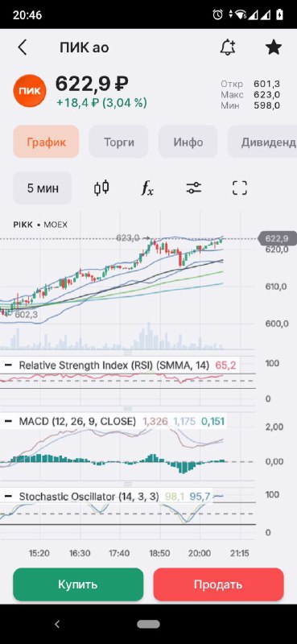This screenshot has width=297, height=644.
Task: Collapse the MACD indicator panel
Action: click(9, 421)
